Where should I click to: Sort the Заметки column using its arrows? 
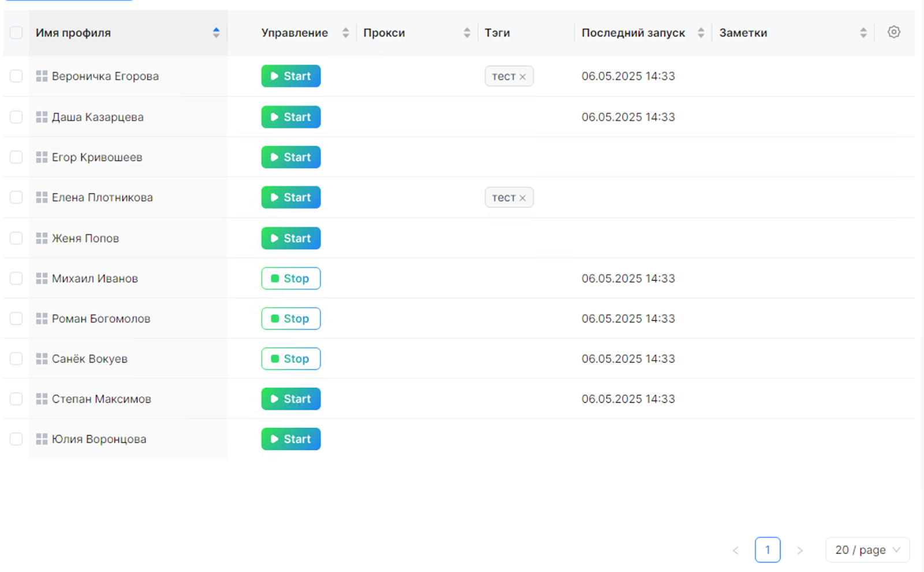(863, 32)
